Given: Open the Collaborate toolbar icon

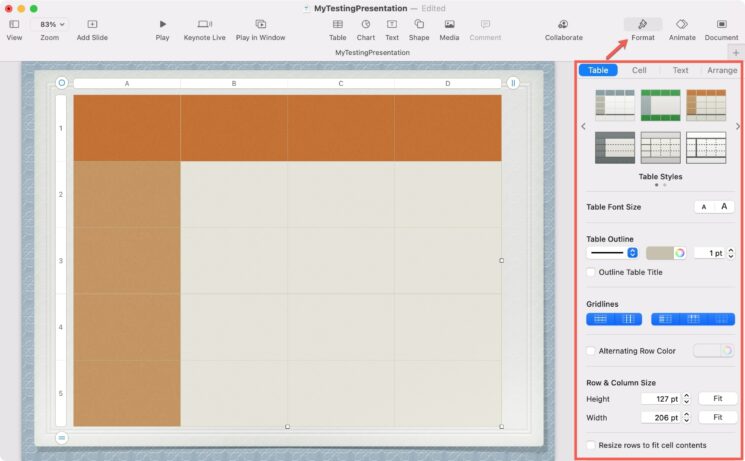Looking at the screenshot, I should point(564,24).
